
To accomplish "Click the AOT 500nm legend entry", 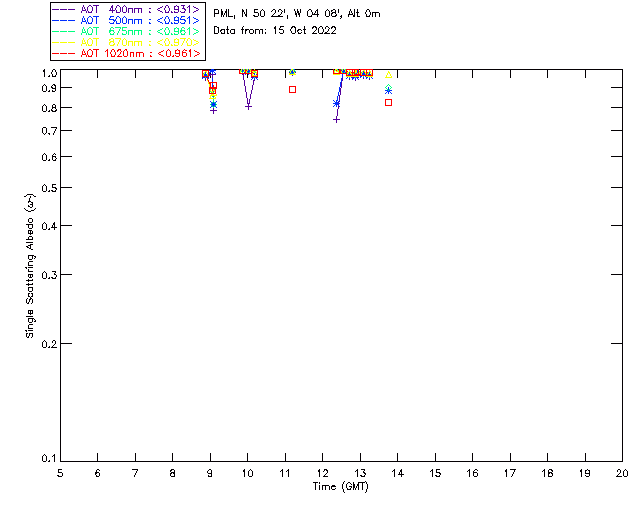I will coord(126,20).
